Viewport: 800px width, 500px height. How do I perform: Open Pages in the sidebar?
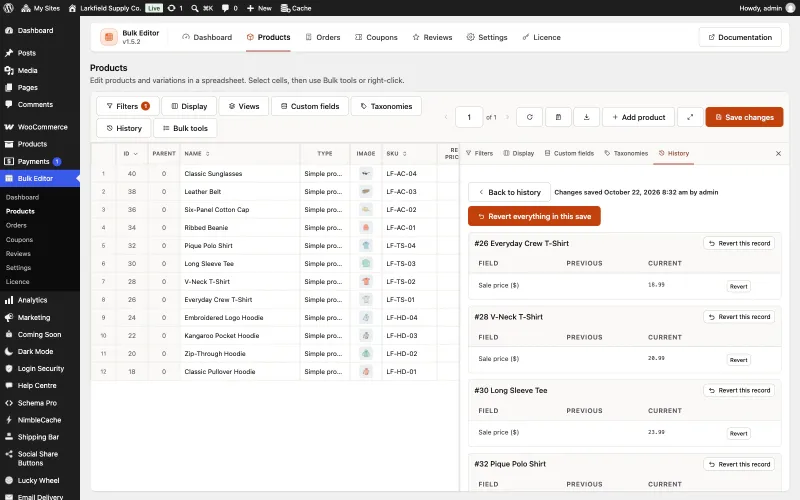(x=28, y=87)
